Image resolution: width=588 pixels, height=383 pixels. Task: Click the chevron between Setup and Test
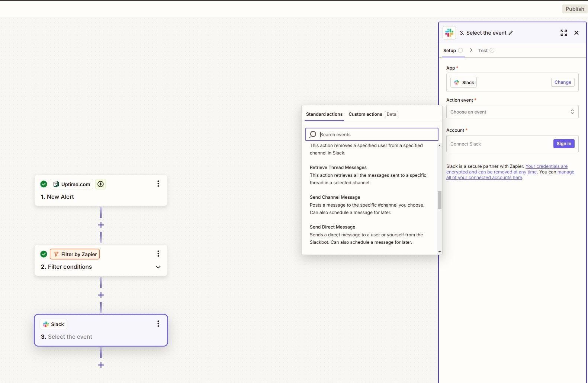click(x=471, y=50)
